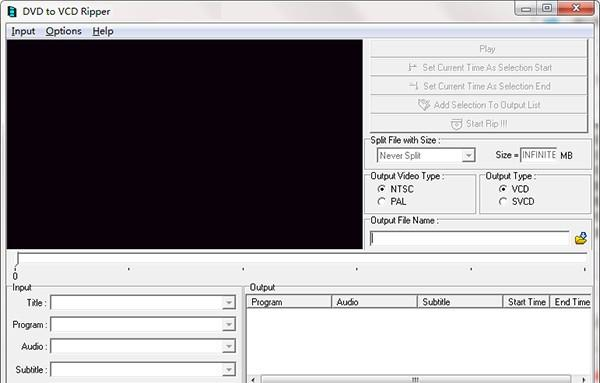The height and width of the screenshot is (383, 600).
Task: Click Set Current Time As Selection End
Action: (x=479, y=86)
